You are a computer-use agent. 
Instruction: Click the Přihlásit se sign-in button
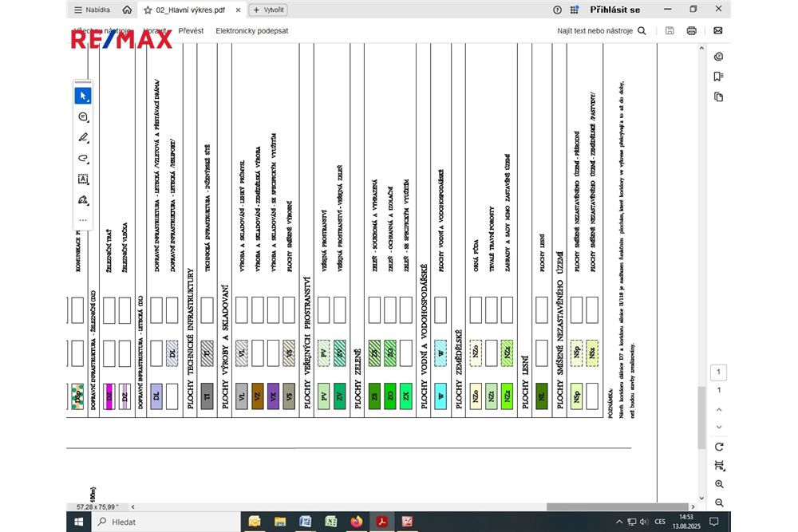614,10
